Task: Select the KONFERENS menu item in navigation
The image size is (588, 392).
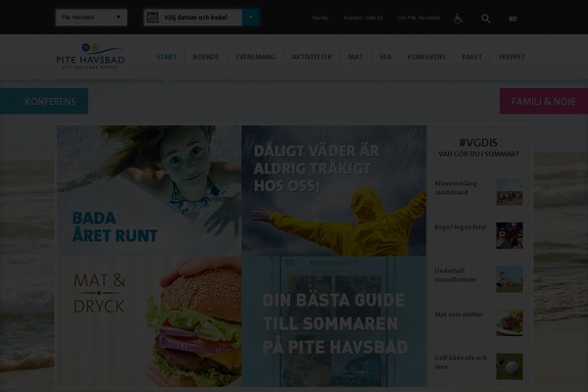Action: point(426,57)
